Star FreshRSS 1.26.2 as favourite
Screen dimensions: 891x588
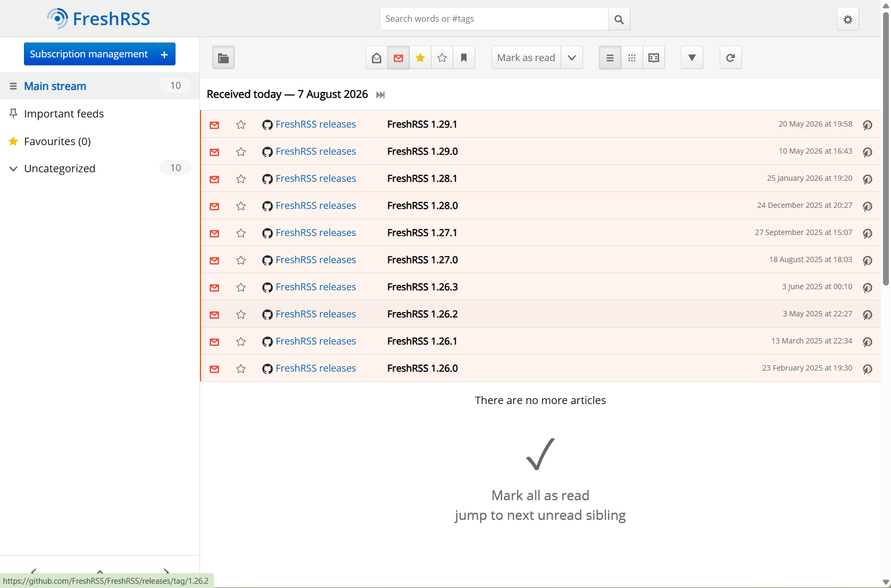coord(241,314)
